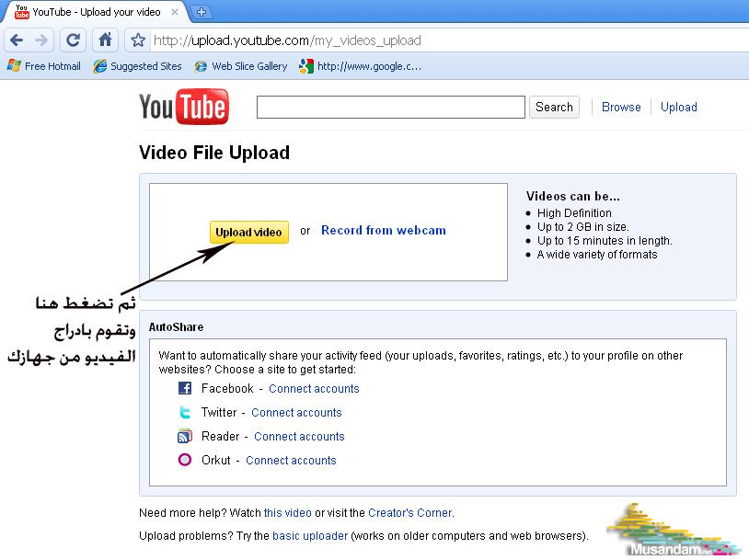Open a new tab with plus button
This screenshot has height=560, width=749.
(202, 12)
